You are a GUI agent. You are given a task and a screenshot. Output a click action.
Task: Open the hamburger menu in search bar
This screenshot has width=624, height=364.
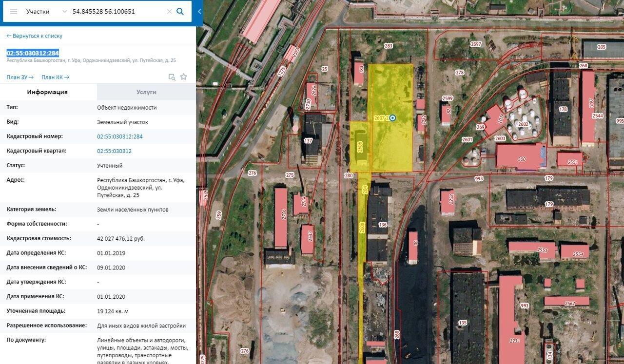click(14, 12)
